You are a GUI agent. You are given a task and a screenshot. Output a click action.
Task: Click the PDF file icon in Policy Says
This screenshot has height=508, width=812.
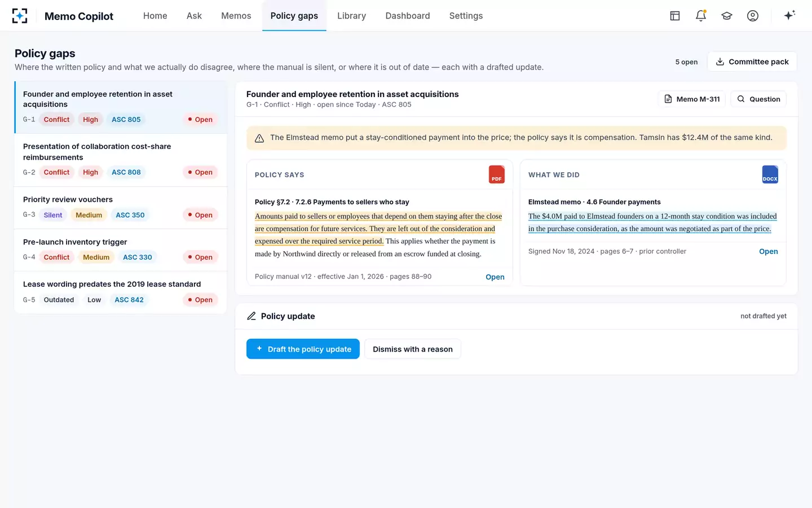pyautogui.click(x=496, y=174)
